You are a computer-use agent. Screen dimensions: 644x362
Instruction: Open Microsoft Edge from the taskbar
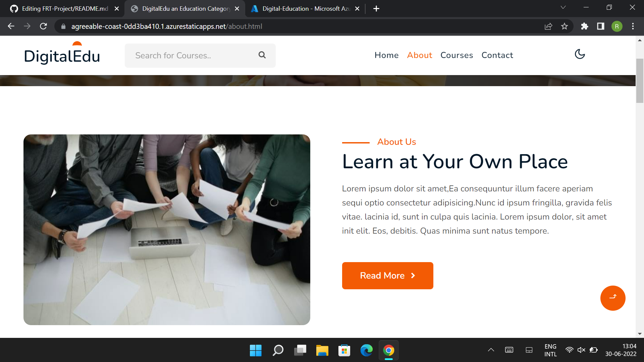(366, 350)
